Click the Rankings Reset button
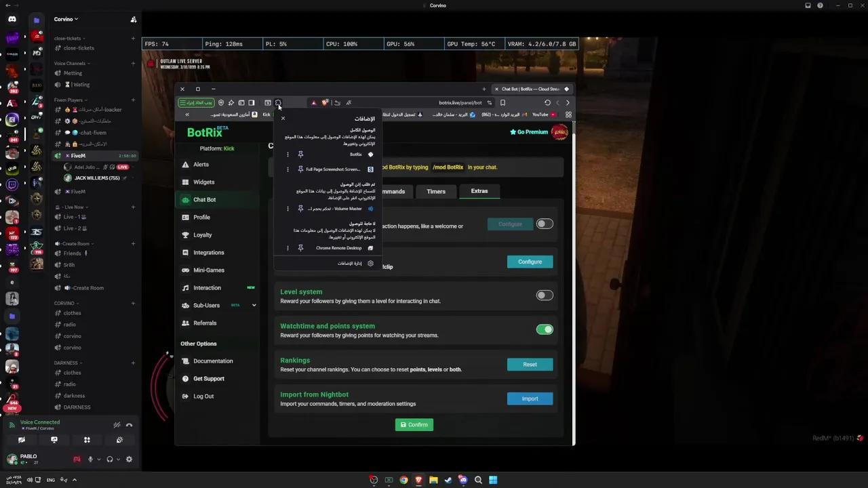The height and width of the screenshot is (488, 868). (530, 365)
